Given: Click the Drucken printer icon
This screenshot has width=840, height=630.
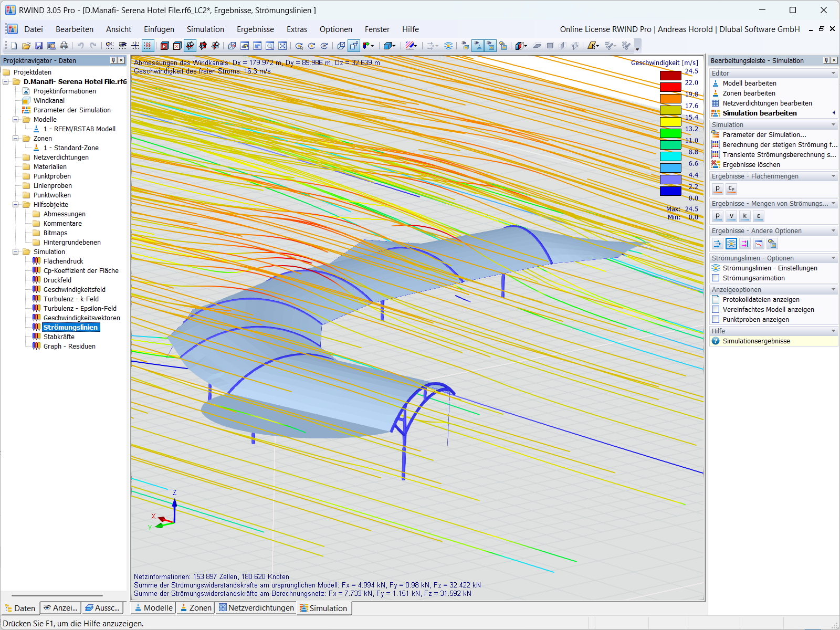Looking at the screenshot, I should pyautogui.click(x=64, y=46).
